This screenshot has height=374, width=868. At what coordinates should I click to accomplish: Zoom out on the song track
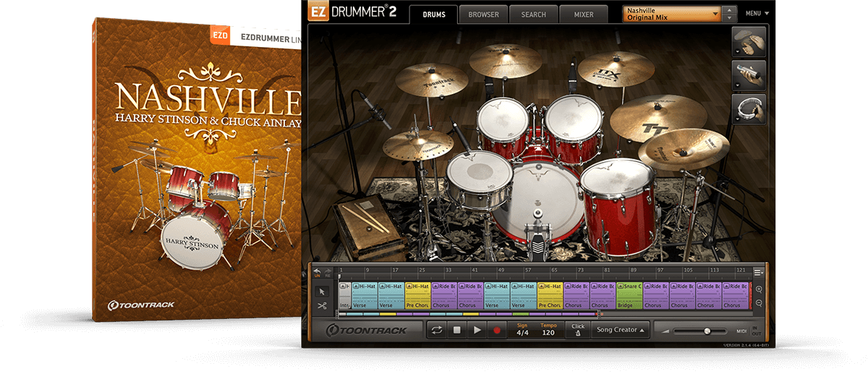[758, 303]
